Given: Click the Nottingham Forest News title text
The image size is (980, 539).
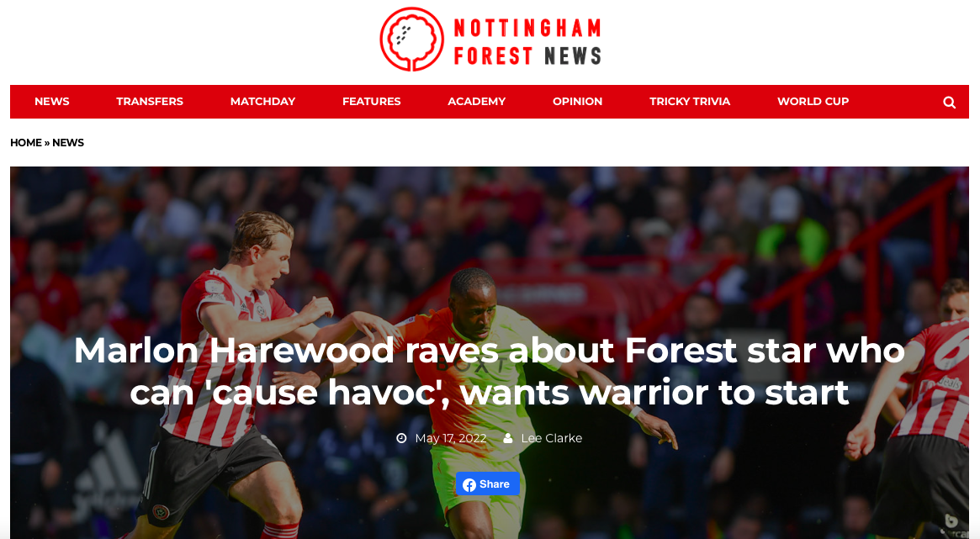Looking at the screenshot, I should [527, 42].
